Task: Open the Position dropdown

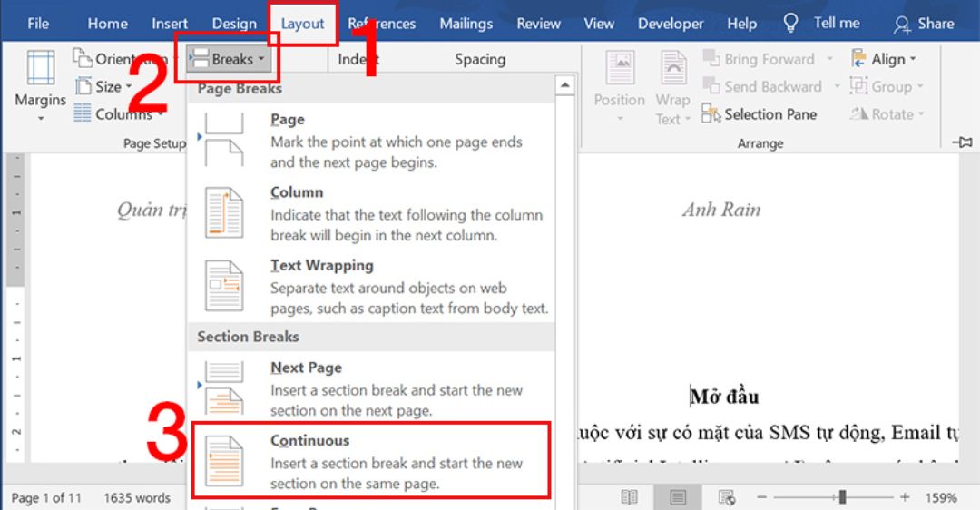Action: (620, 86)
